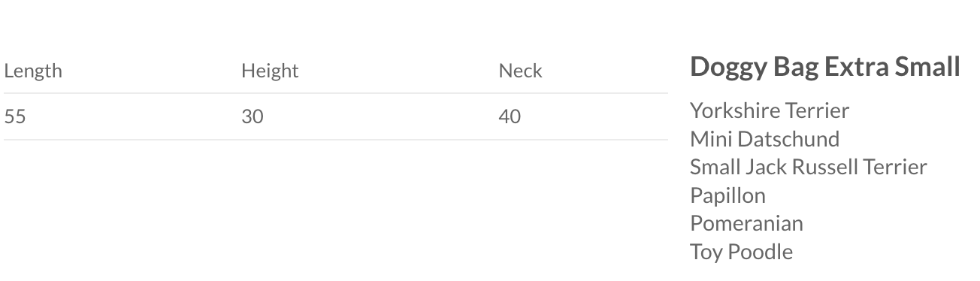Click the Toy Poodle entry
The width and height of the screenshot is (980, 281).
point(741,252)
